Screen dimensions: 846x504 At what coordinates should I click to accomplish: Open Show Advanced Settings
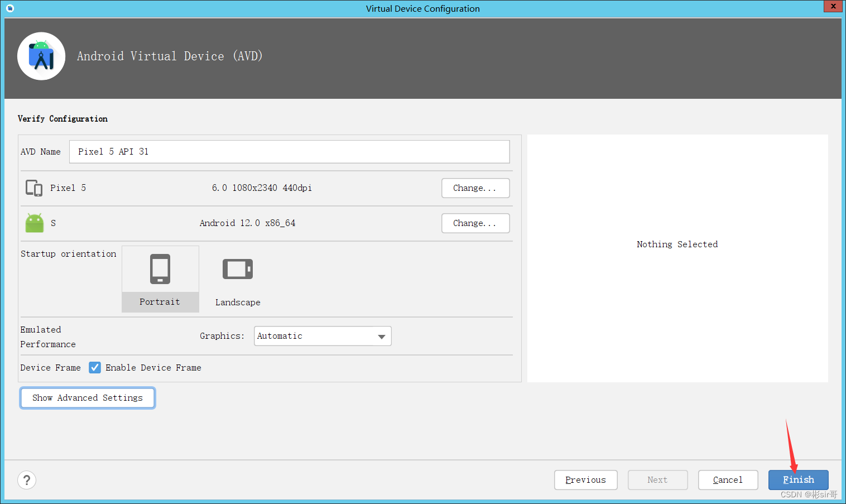coord(88,398)
